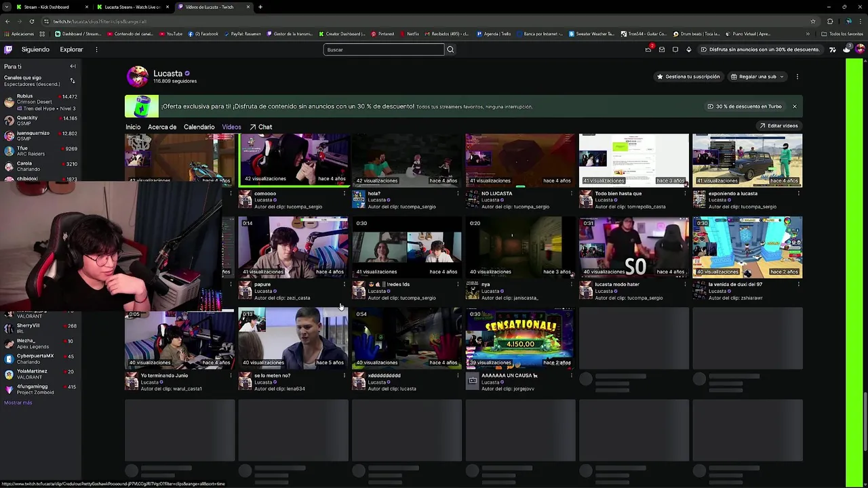
Task: Open options for the clip 'nya'
Action: click(571, 285)
